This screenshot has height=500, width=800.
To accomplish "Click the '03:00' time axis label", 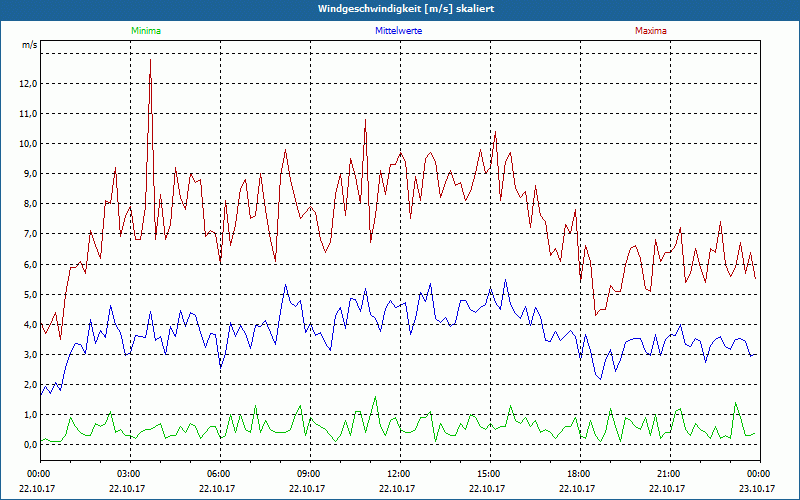I will [x=131, y=474].
